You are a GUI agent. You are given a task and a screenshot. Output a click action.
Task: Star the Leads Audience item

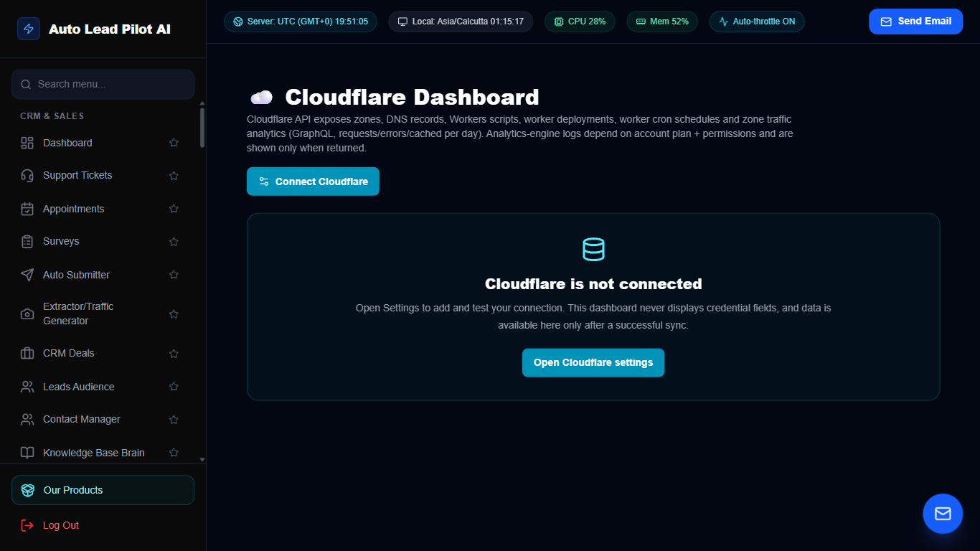pyautogui.click(x=174, y=387)
